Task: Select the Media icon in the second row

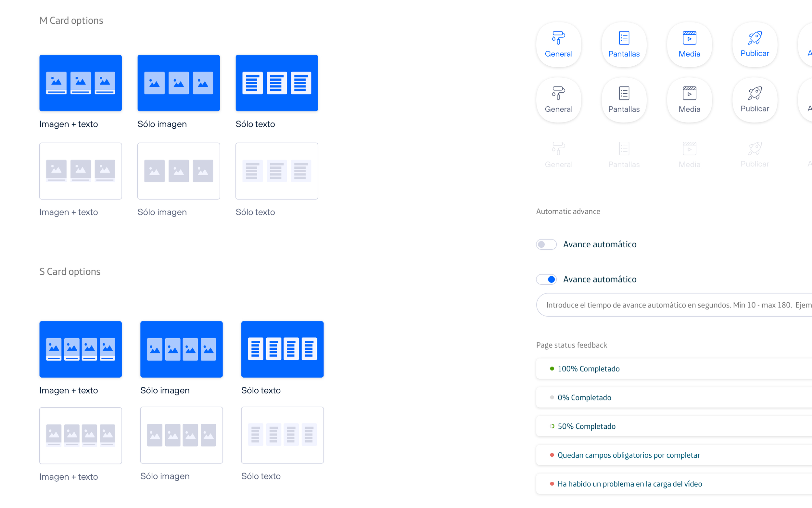Action: [689, 100]
